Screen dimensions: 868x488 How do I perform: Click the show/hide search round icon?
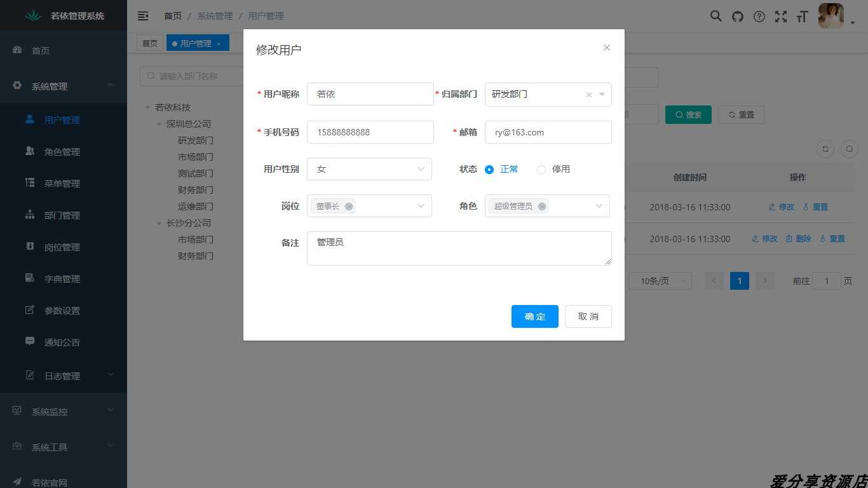coord(850,149)
